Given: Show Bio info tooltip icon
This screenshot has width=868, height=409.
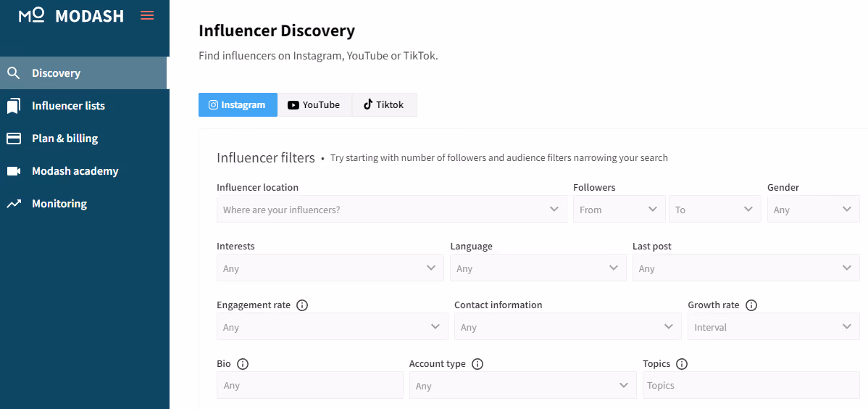Looking at the screenshot, I should click(x=243, y=364).
